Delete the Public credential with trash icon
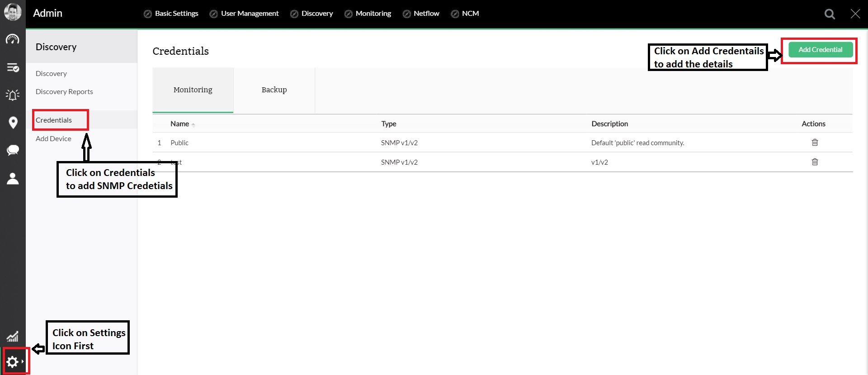Screen dimensions: 868x375 point(815,142)
